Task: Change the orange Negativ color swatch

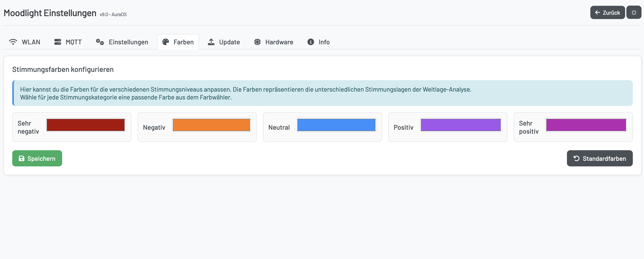Action: click(211, 125)
